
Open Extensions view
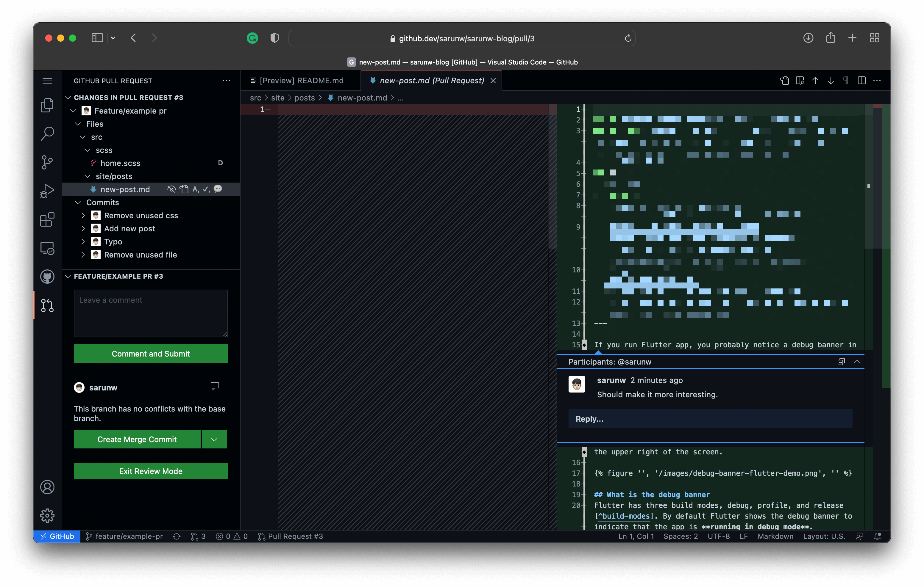click(x=47, y=219)
